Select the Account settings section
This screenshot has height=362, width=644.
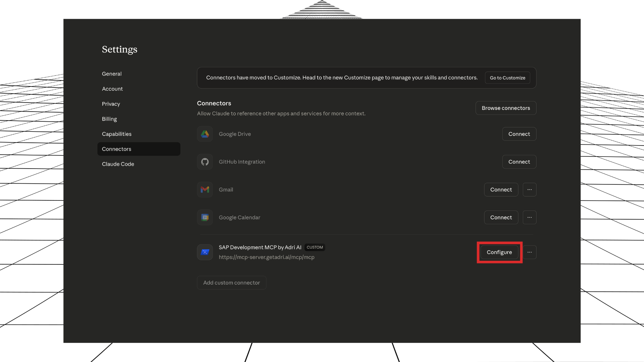click(112, 88)
